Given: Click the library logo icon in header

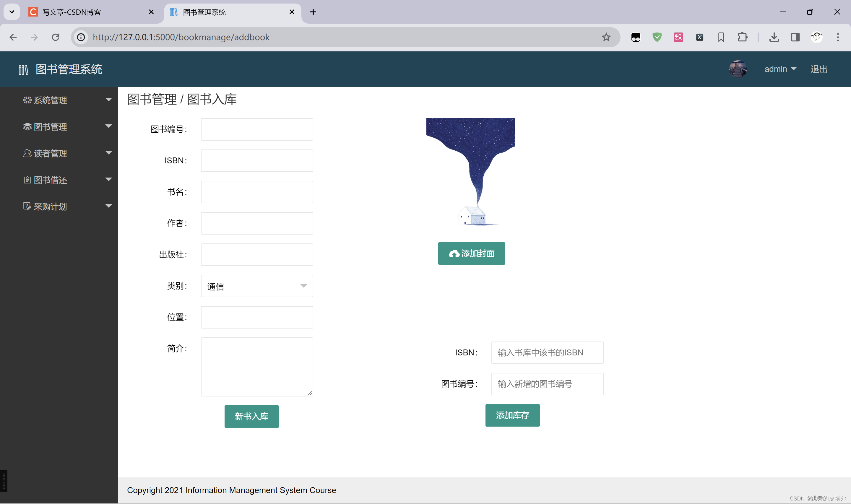Looking at the screenshot, I should 23,70.
